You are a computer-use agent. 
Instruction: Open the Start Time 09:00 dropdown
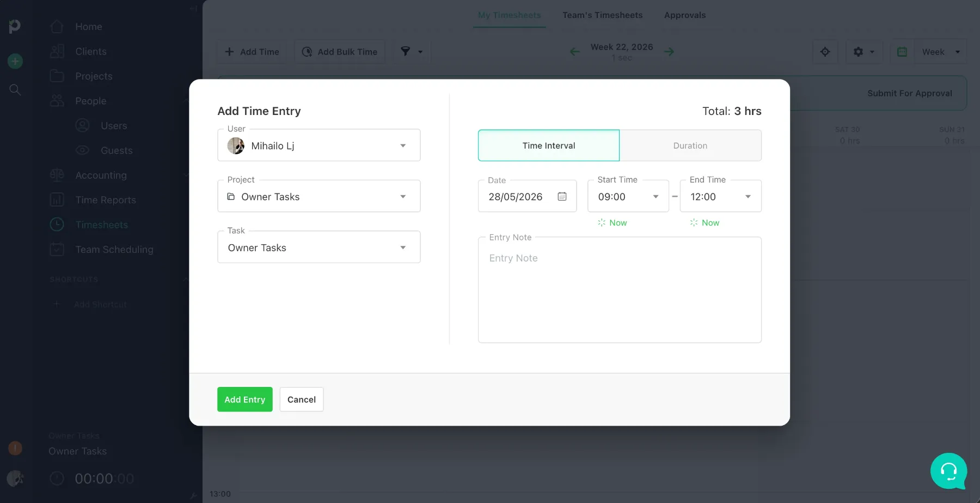coord(628,196)
